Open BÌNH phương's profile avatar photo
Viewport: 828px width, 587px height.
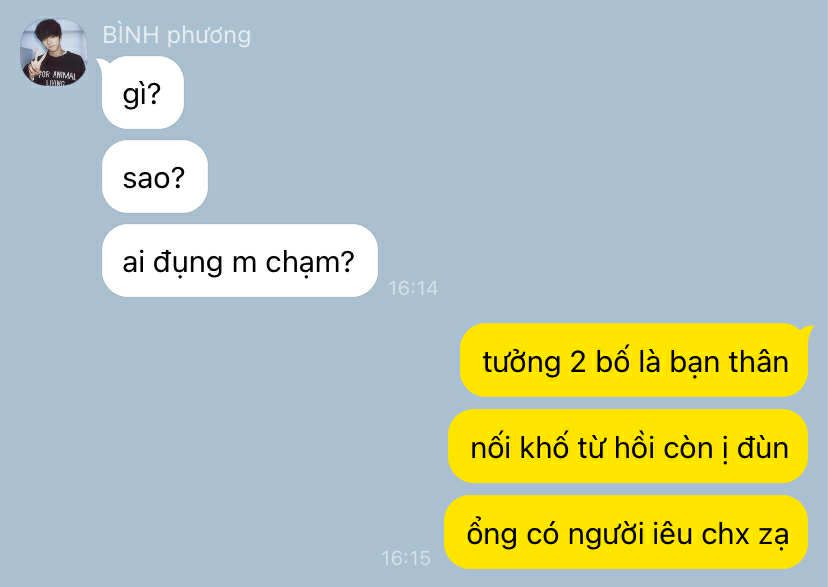(53, 53)
